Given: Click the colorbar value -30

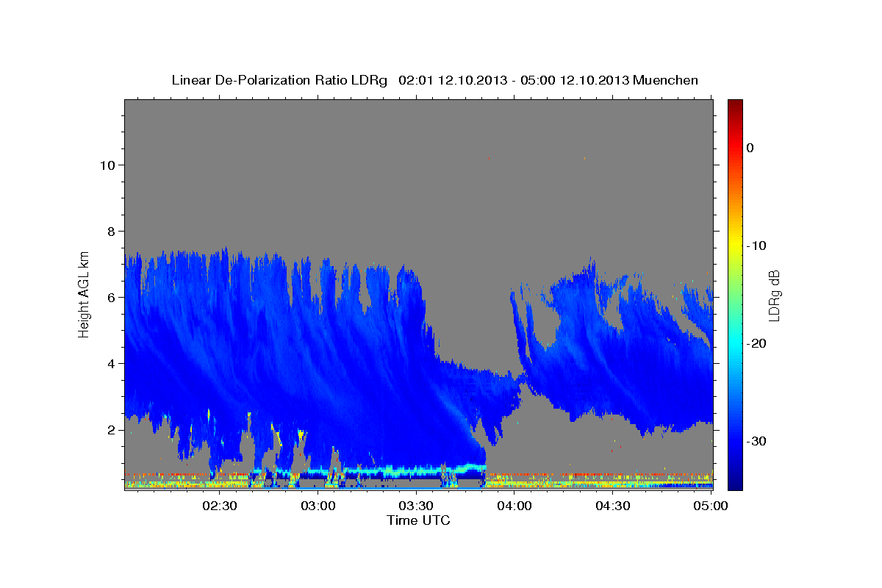Looking at the screenshot, I should (756, 441).
